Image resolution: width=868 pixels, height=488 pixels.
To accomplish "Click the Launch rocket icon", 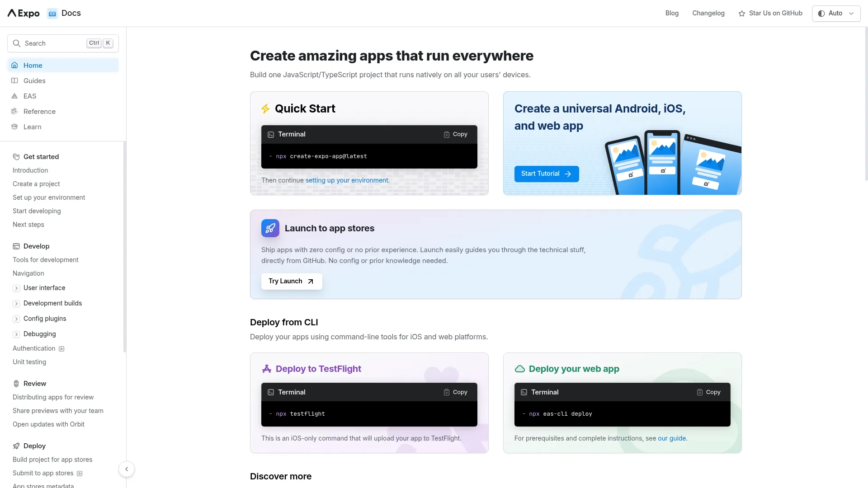I will [270, 228].
